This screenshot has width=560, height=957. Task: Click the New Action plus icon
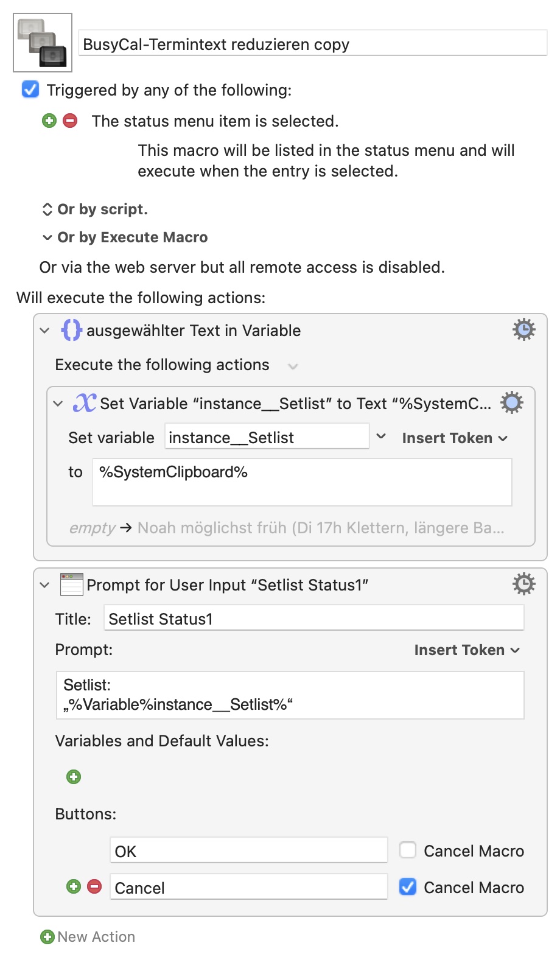pos(47,937)
